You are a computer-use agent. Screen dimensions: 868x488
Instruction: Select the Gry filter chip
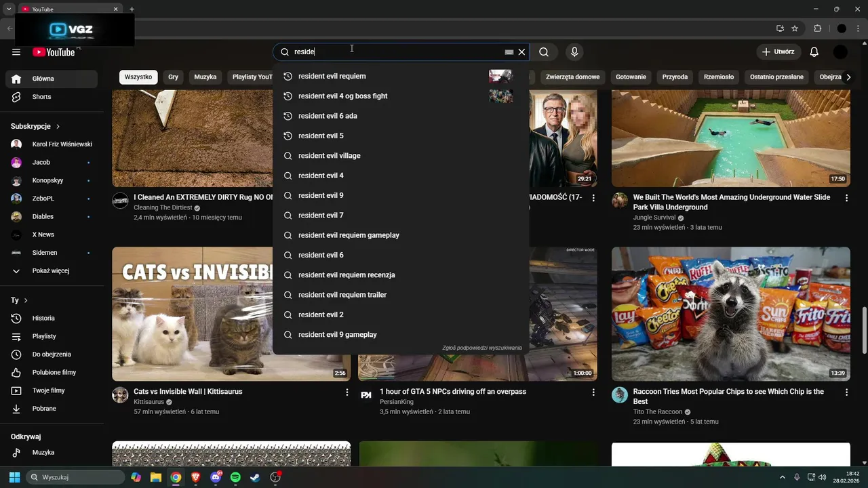pyautogui.click(x=174, y=77)
